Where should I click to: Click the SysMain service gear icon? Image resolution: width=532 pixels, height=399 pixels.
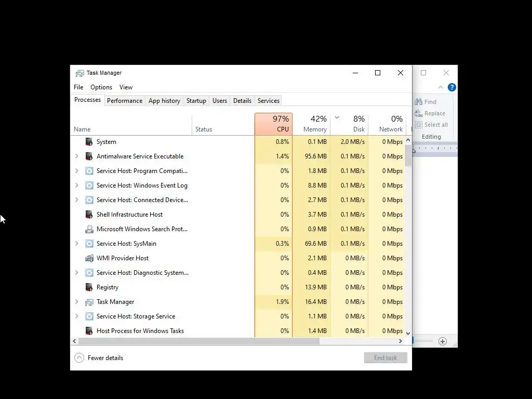point(89,244)
